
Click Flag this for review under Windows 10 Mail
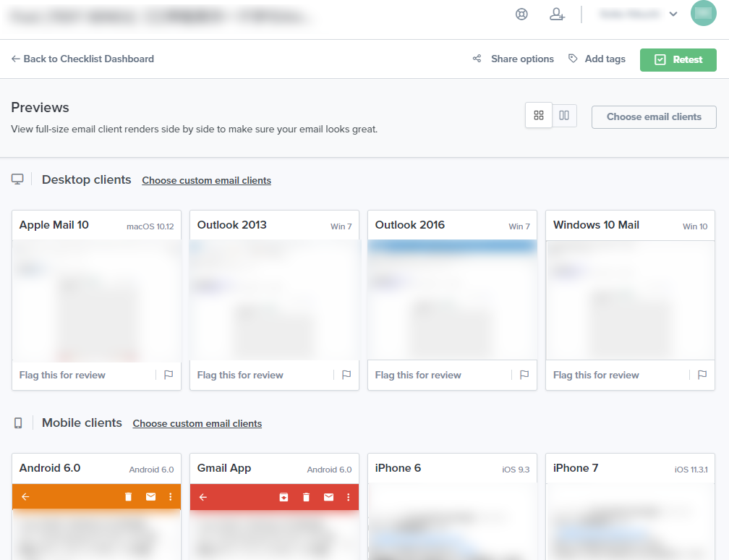click(596, 375)
